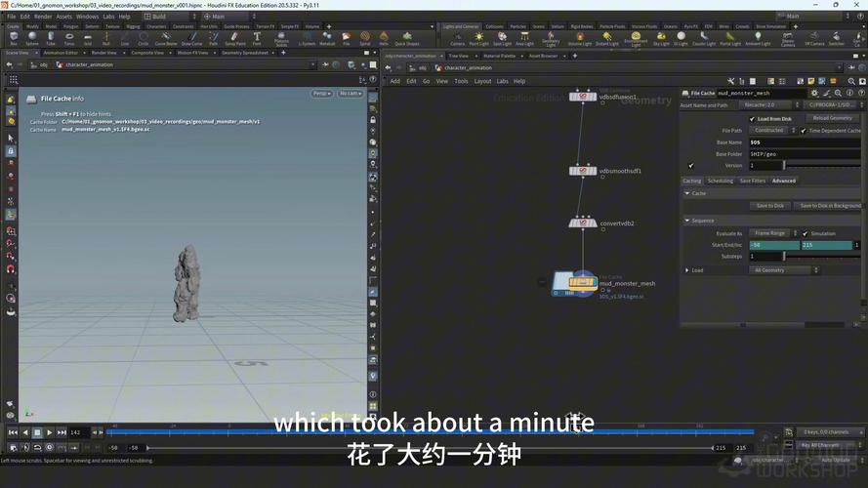Add a Point Light from the shelf

click(478, 38)
